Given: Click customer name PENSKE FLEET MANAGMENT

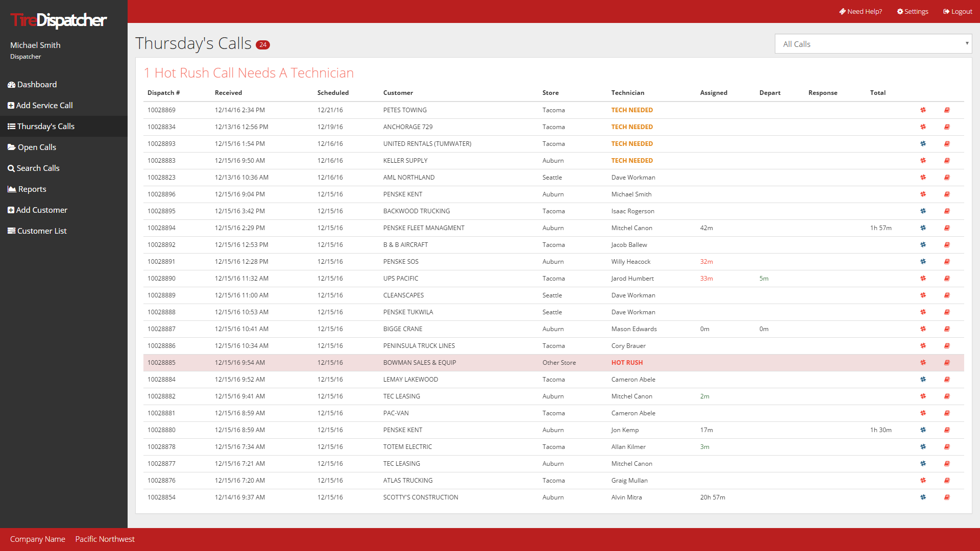Looking at the screenshot, I should [424, 228].
